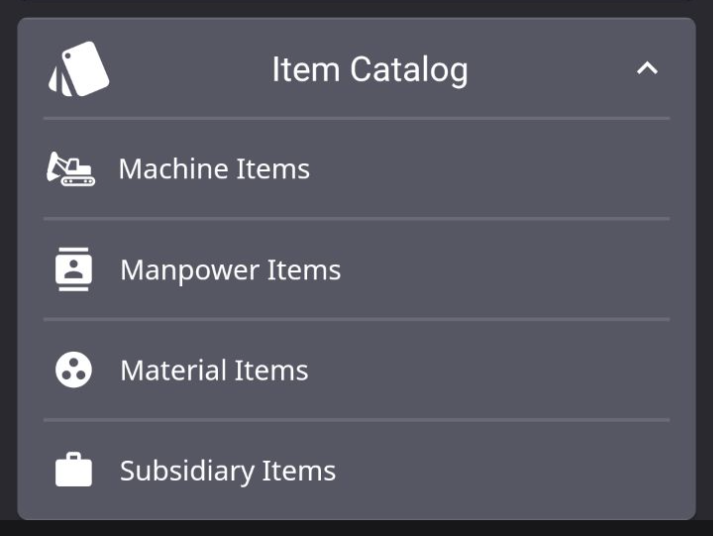Collapse the Item Catalog with the chevron
This screenshot has width=714, height=536.
[x=647, y=69]
